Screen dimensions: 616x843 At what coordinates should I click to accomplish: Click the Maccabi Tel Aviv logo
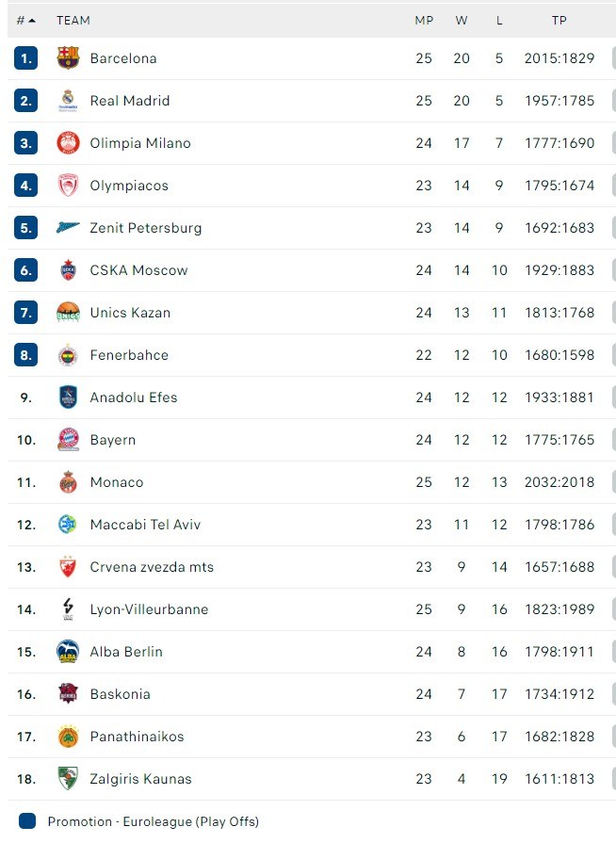point(68,525)
